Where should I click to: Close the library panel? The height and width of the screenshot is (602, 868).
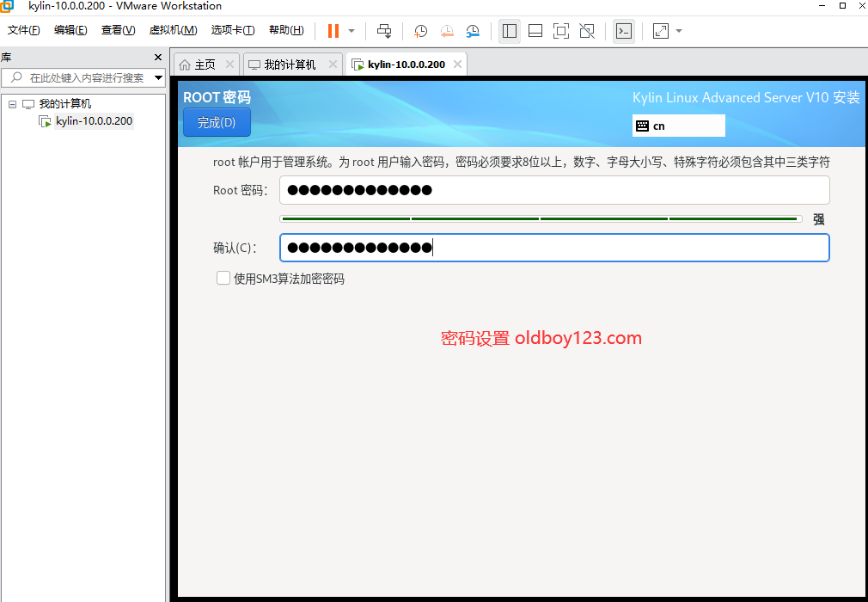(x=158, y=57)
